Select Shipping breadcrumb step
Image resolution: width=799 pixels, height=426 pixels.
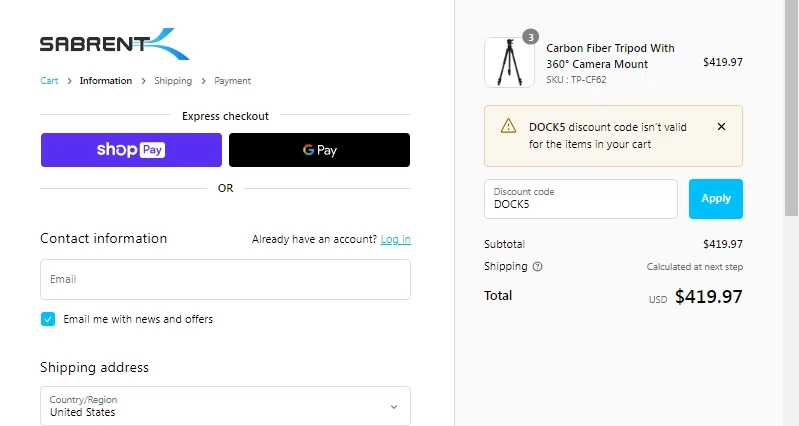[x=173, y=81]
